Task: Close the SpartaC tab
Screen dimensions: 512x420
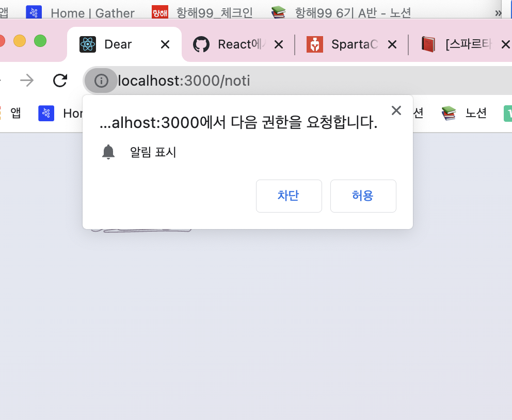Action: (x=392, y=44)
